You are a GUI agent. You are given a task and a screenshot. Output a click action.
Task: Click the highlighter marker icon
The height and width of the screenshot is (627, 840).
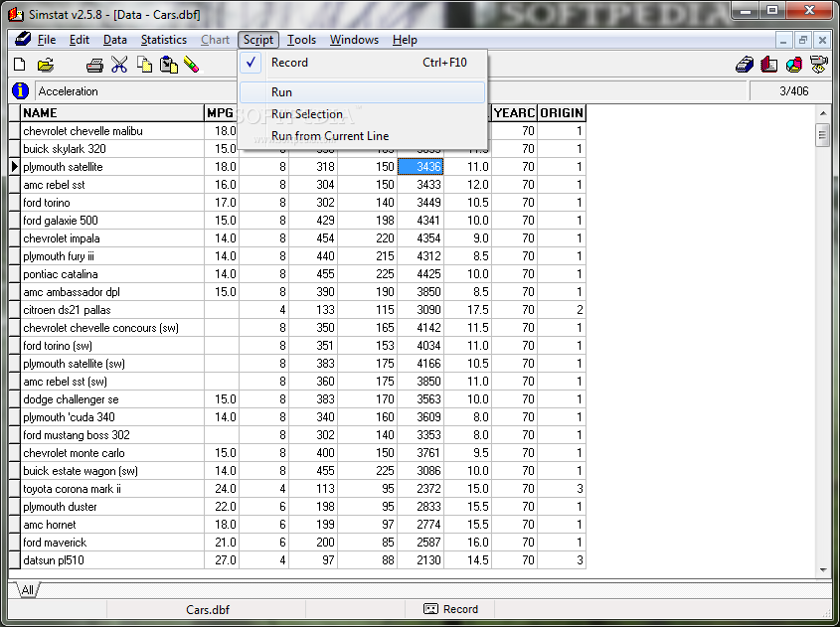[x=191, y=65]
